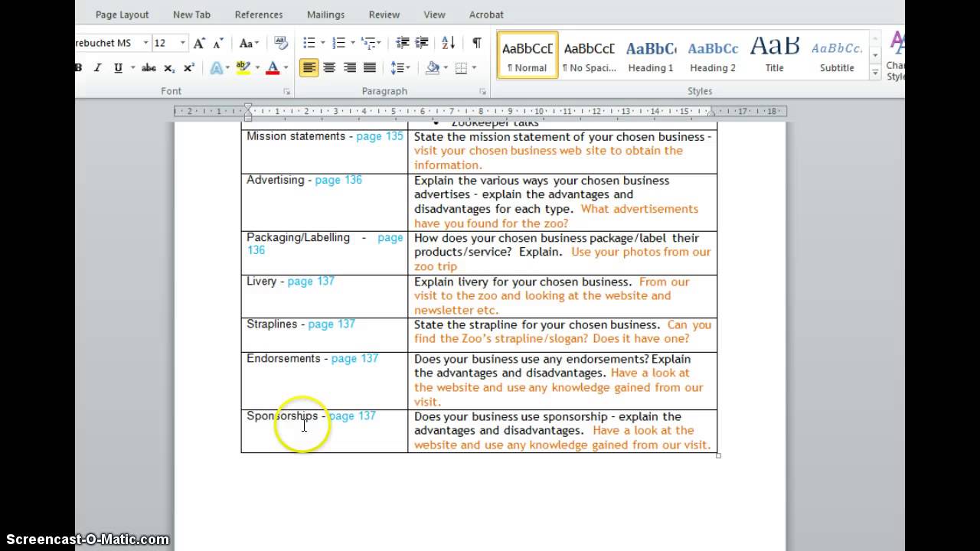Decrease the paragraph indent
Viewport: 980px width, 551px height.
(x=402, y=43)
